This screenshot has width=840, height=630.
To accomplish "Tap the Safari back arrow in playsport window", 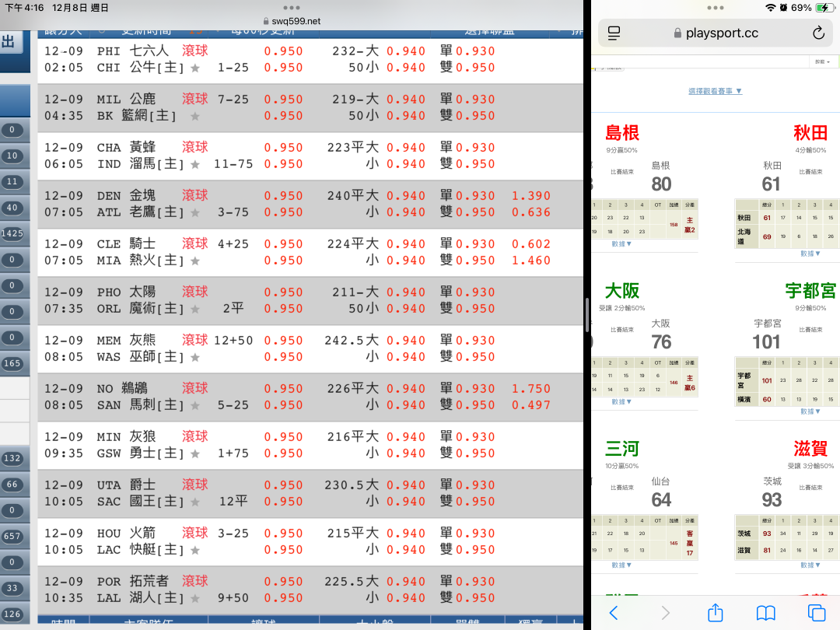I will (614, 612).
